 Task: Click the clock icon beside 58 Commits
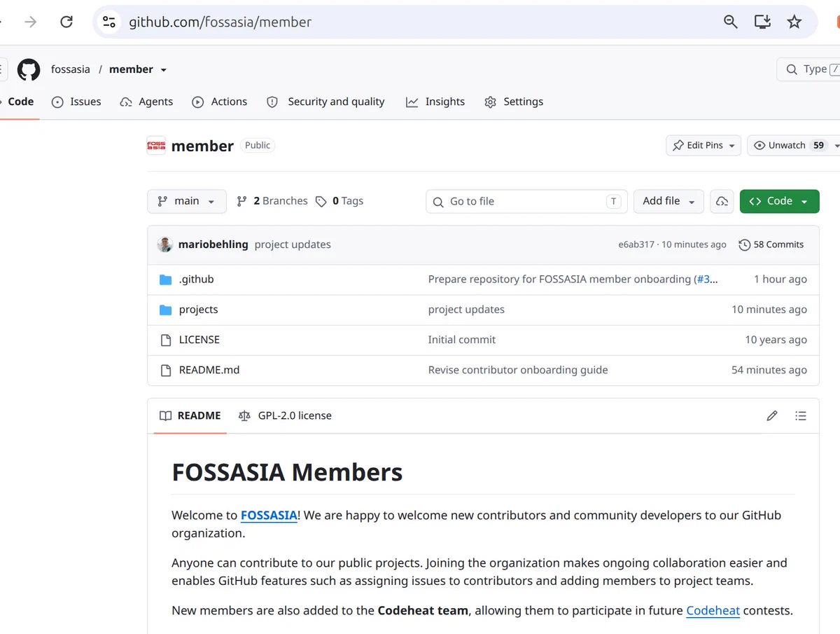745,244
